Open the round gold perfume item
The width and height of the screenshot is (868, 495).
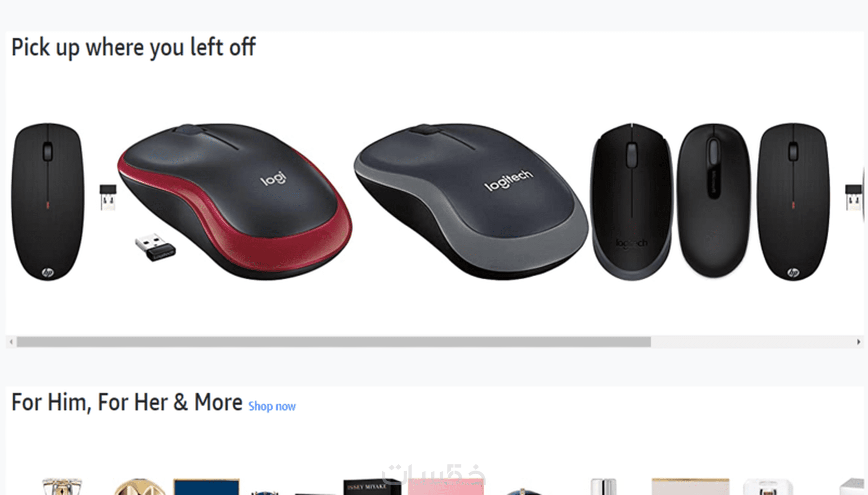[139, 487]
